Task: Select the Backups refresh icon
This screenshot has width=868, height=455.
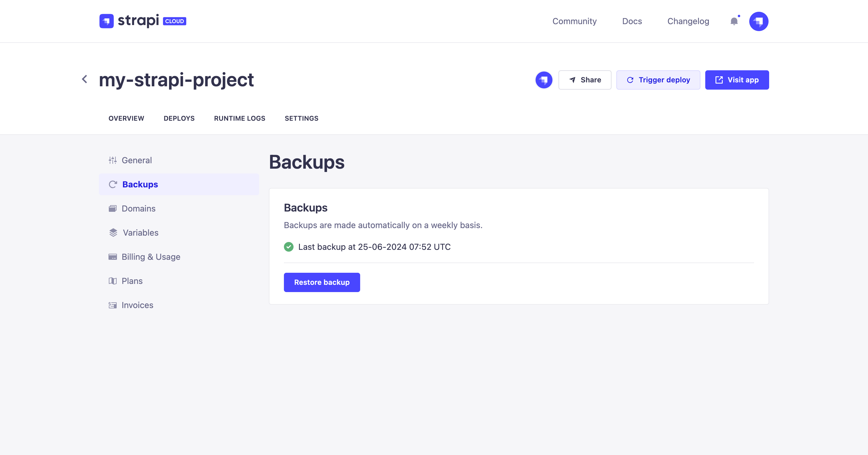Action: pos(113,184)
